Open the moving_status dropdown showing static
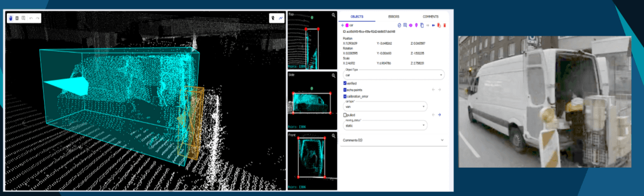This screenshot has height=196, width=644. (x=385, y=125)
